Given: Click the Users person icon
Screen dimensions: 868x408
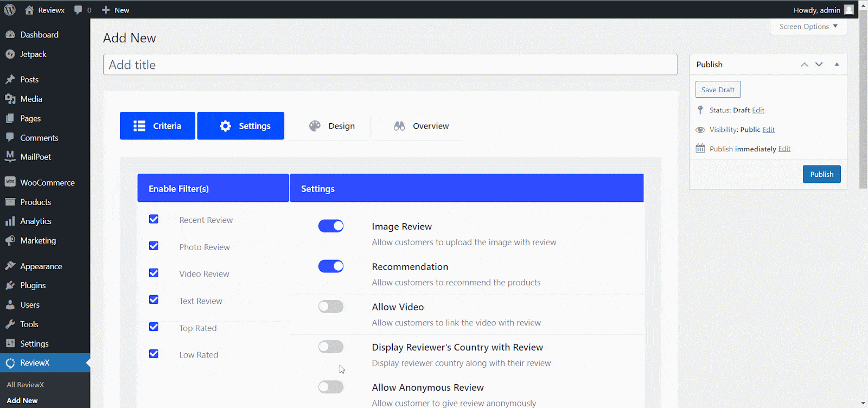Looking at the screenshot, I should click(x=10, y=305).
